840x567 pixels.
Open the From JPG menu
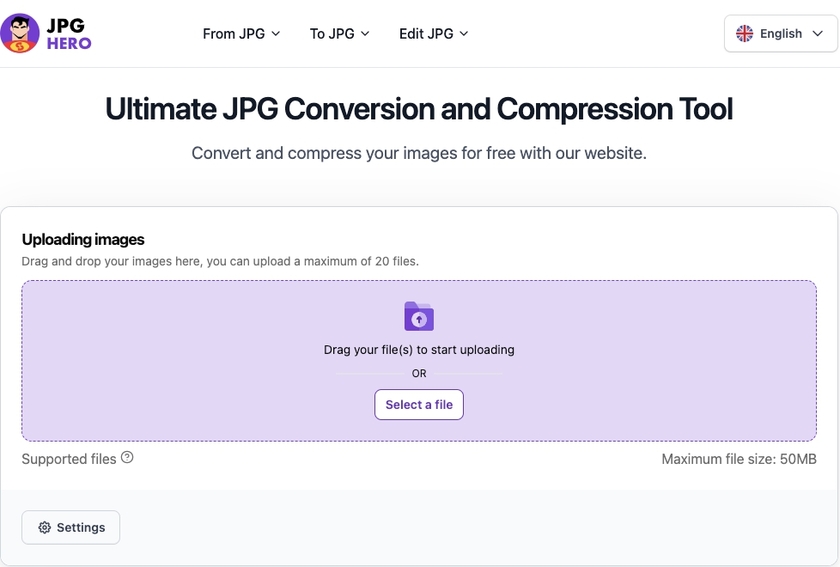pos(233,34)
